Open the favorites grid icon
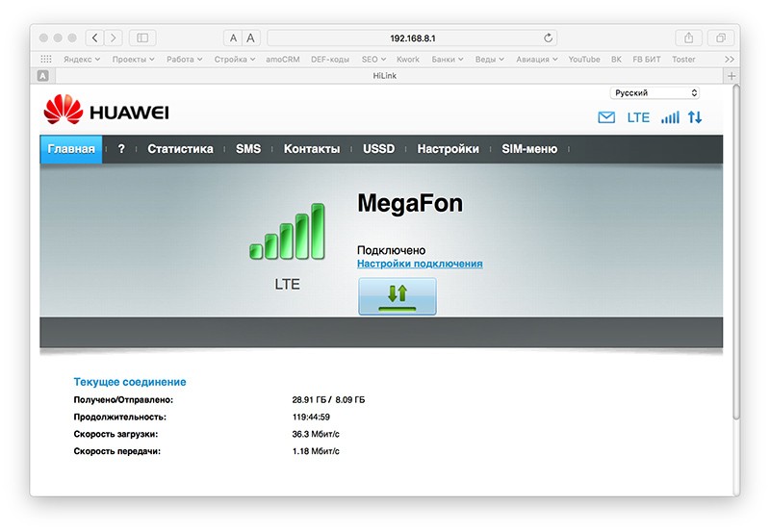Viewport: 770px width, 532px height. coord(46,59)
